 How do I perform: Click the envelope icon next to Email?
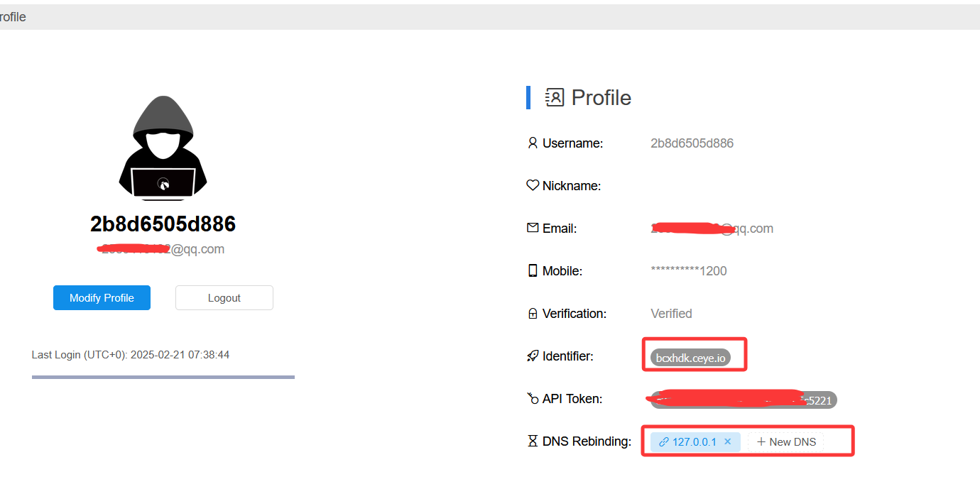pos(533,229)
